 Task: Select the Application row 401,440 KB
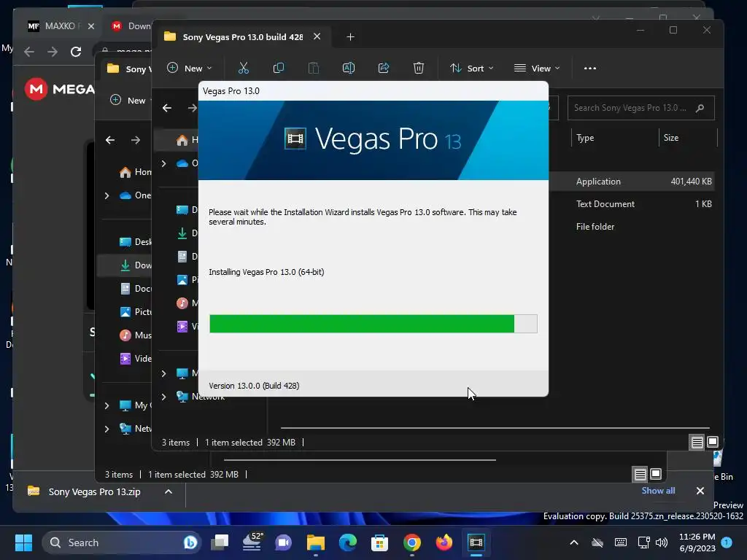[632, 182]
